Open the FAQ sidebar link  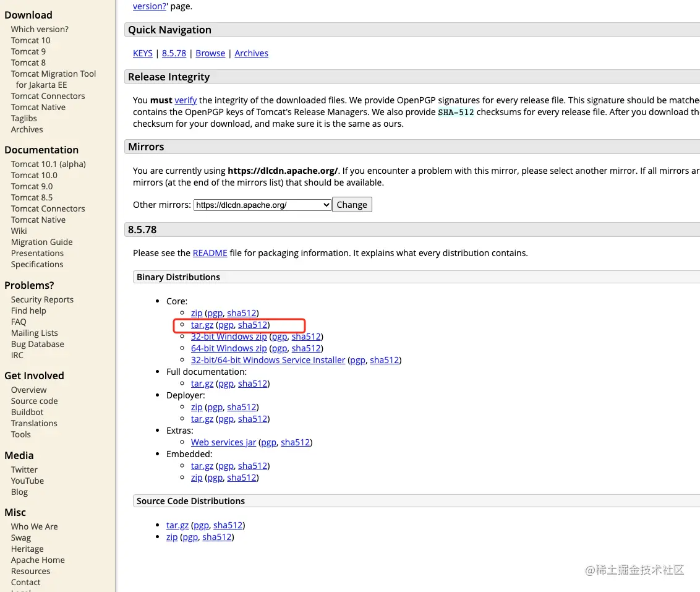pyautogui.click(x=19, y=322)
